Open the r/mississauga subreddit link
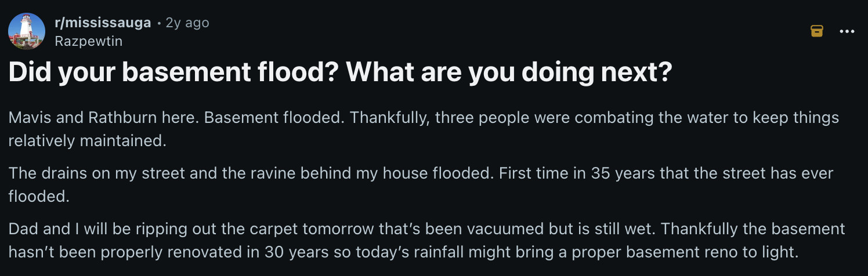The image size is (868, 276). click(x=103, y=23)
